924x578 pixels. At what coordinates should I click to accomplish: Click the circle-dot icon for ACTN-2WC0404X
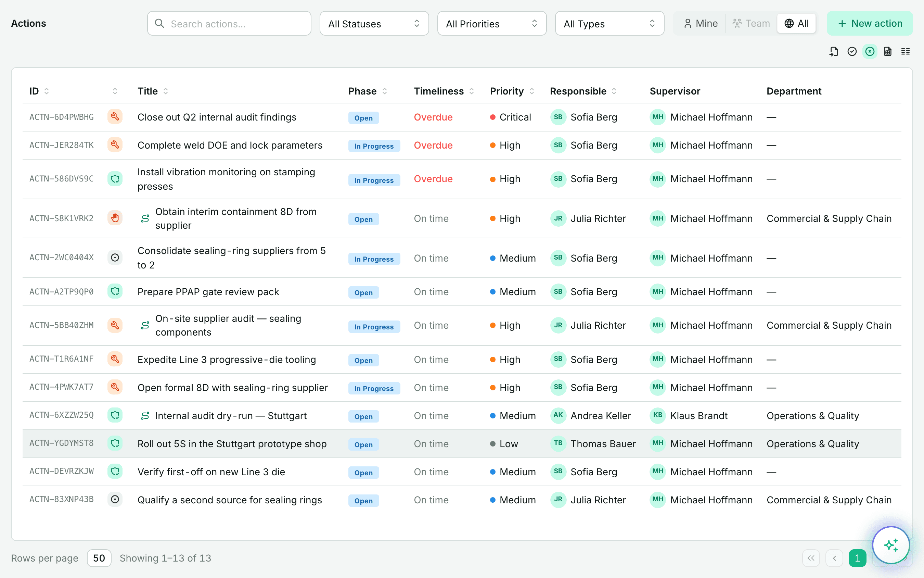point(115,257)
